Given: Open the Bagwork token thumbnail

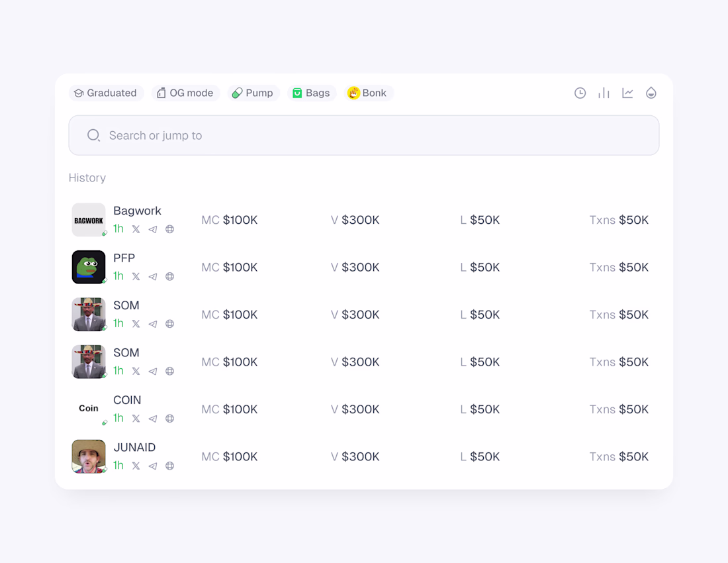Looking at the screenshot, I should 89,220.
